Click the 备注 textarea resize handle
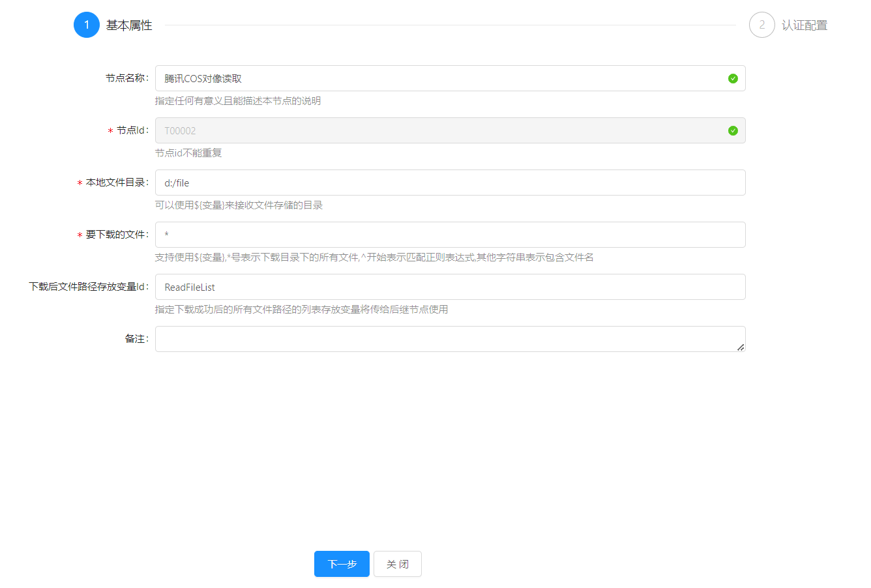This screenshot has width=871, height=588. point(741,347)
